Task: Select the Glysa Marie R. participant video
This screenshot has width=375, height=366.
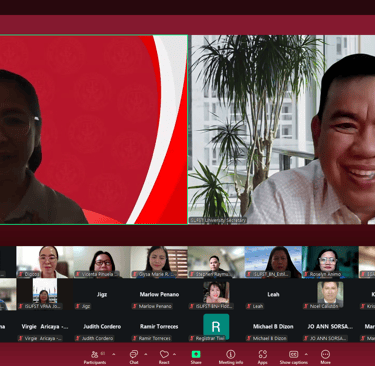Action: pos(159,262)
